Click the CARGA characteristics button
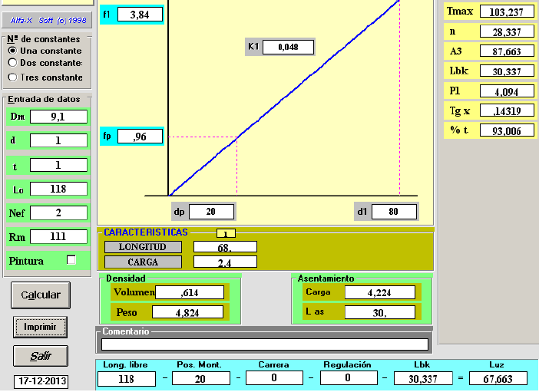539x392 pixels. point(143,262)
